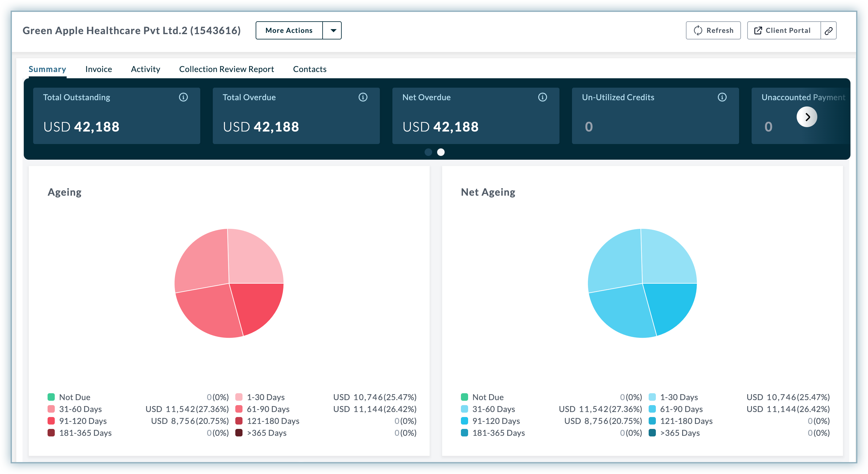Switch to the Summary tab
868x474 pixels.
click(x=47, y=69)
